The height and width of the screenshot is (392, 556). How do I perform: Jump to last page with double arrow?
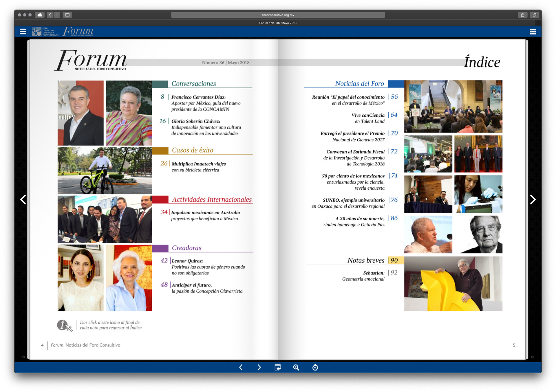532,357
